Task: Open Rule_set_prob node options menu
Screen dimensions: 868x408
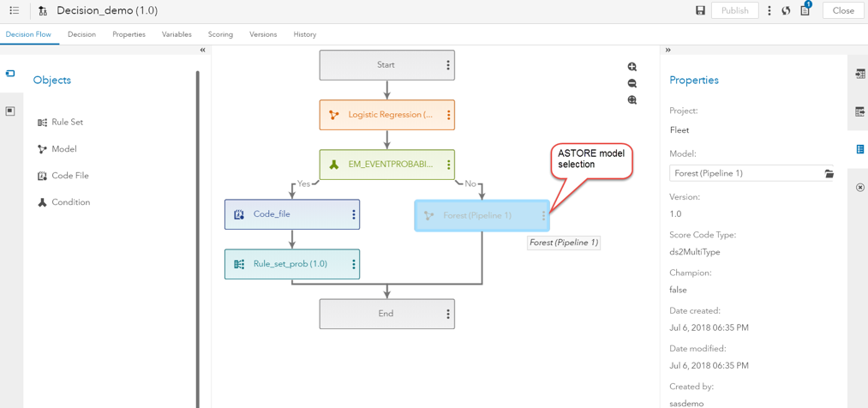Action: coord(354,264)
